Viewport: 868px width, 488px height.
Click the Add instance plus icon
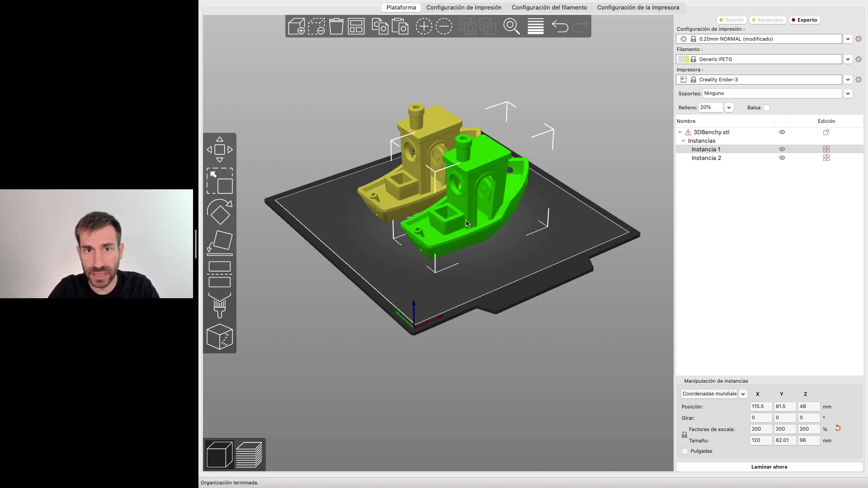(x=424, y=26)
